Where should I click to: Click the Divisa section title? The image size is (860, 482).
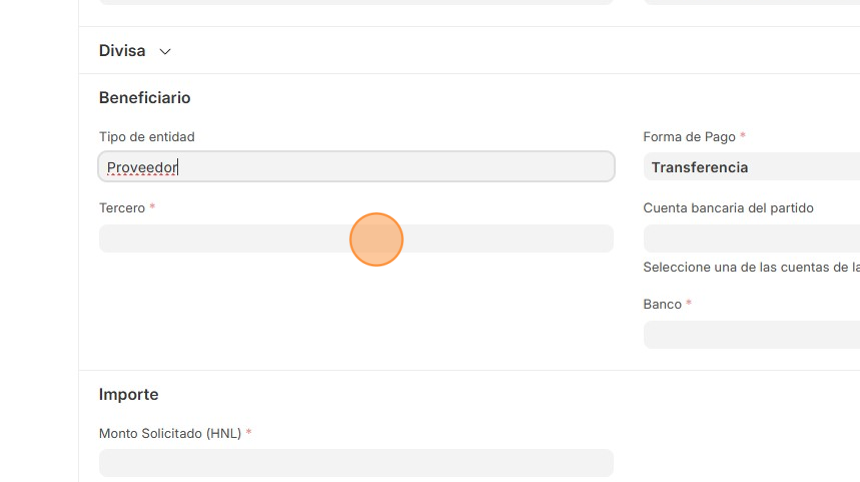[122, 51]
